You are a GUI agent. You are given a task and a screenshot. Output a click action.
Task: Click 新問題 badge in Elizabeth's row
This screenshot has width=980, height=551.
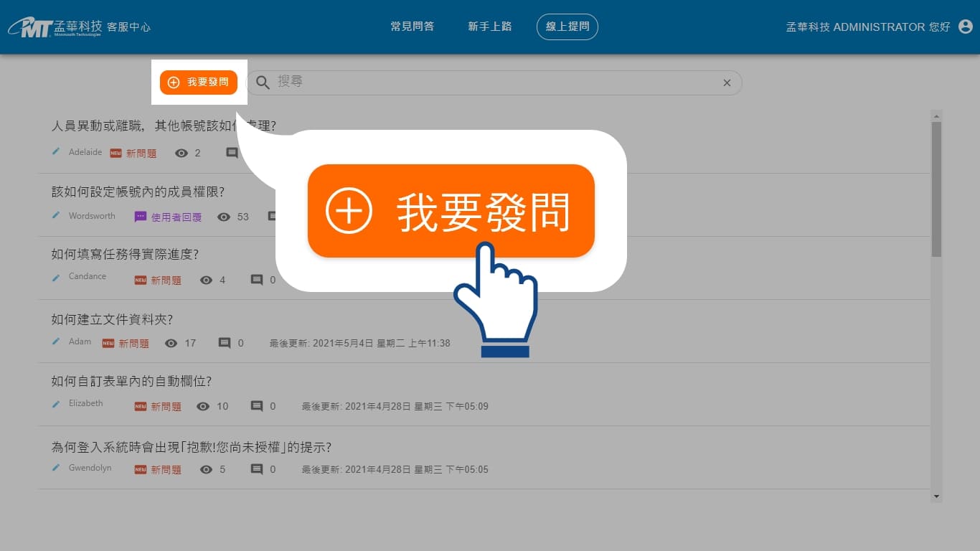click(158, 407)
